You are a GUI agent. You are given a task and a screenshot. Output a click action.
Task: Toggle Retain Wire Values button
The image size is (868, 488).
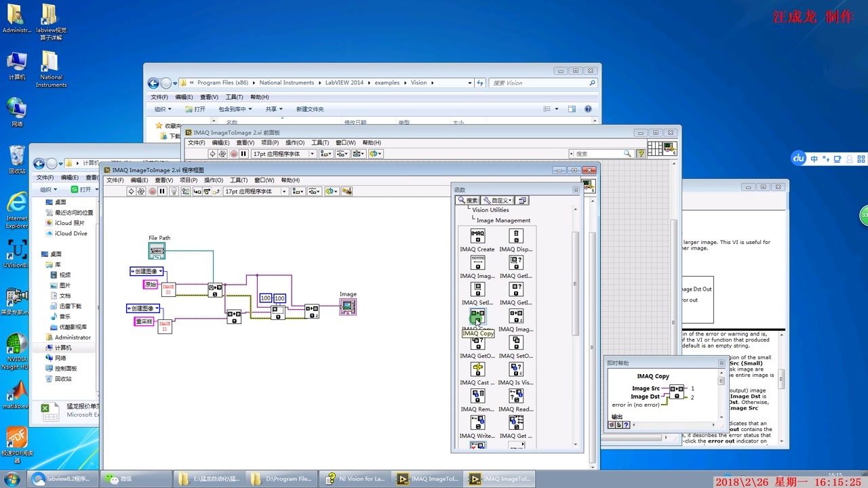tap(186, 192)
